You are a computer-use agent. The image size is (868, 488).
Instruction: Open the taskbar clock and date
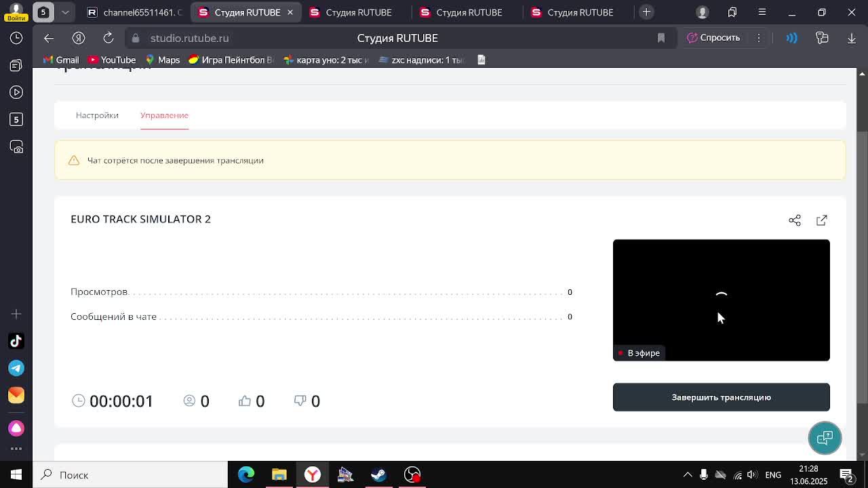(x=808, y=474)
